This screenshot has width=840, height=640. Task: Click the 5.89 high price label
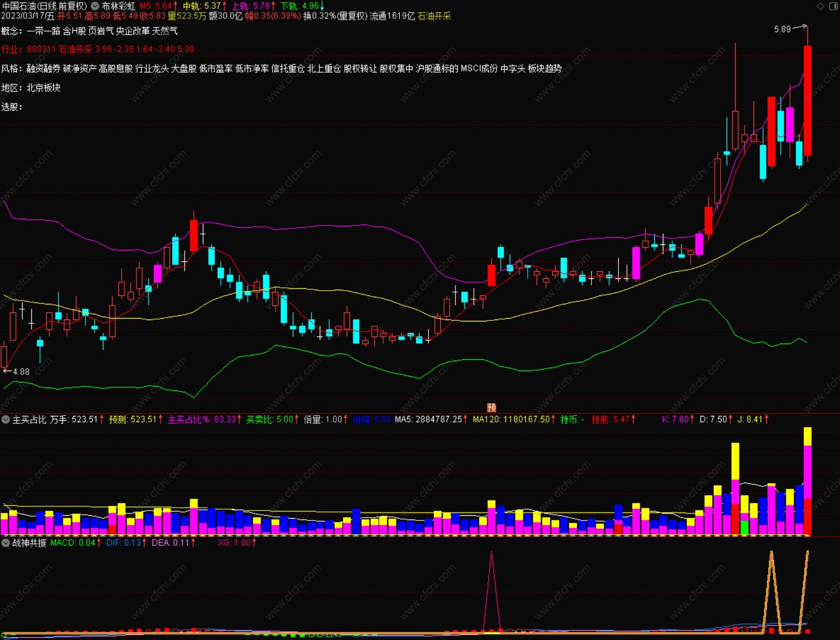click(782, 29)
